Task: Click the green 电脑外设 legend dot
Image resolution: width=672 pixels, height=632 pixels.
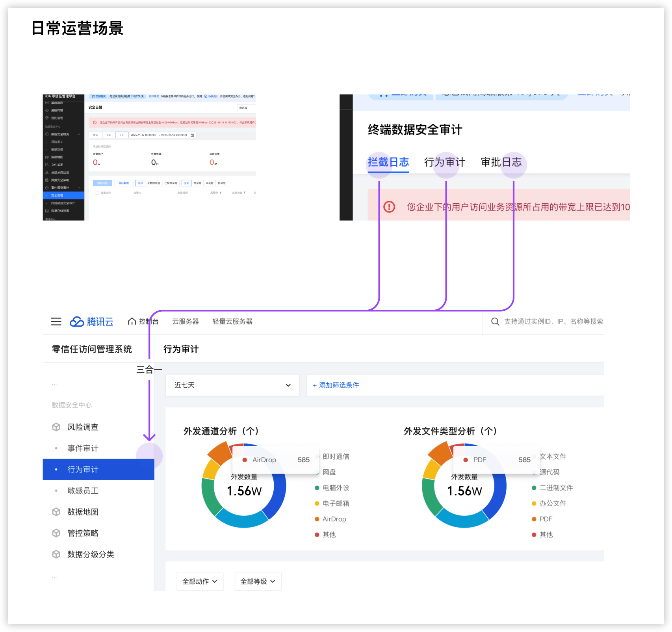Action: (x=317, y=488)
